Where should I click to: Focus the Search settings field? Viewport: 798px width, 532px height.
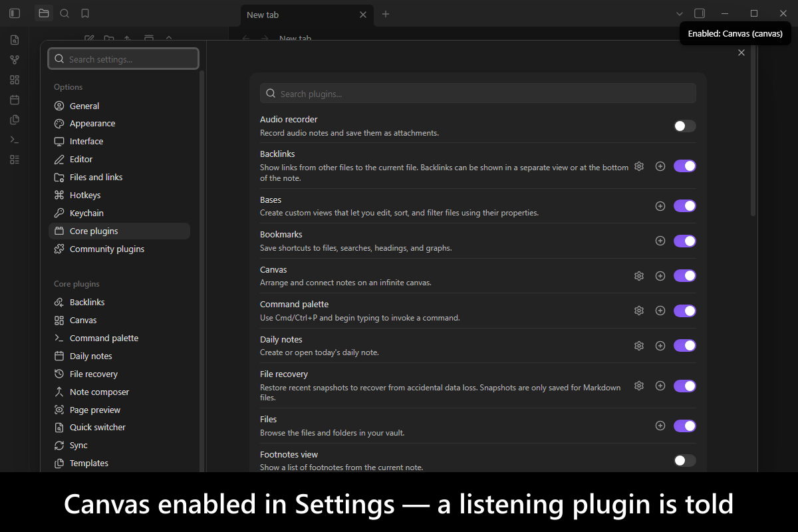[123, 59]
